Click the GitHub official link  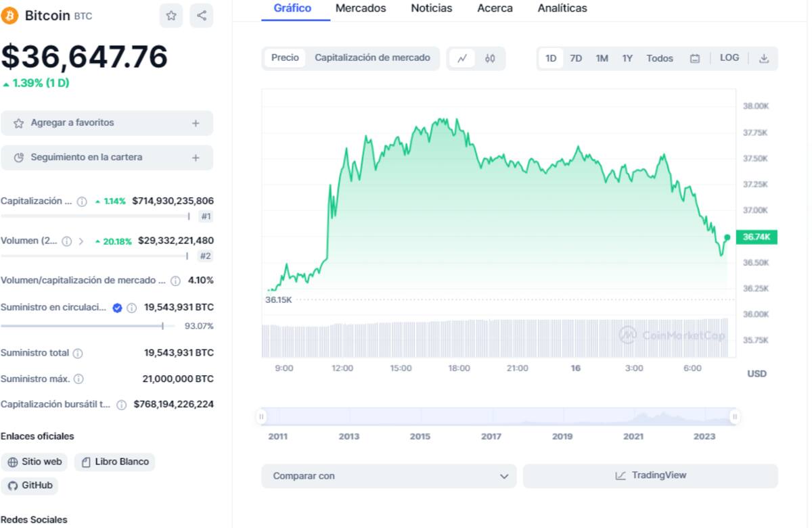click(30, 485)
